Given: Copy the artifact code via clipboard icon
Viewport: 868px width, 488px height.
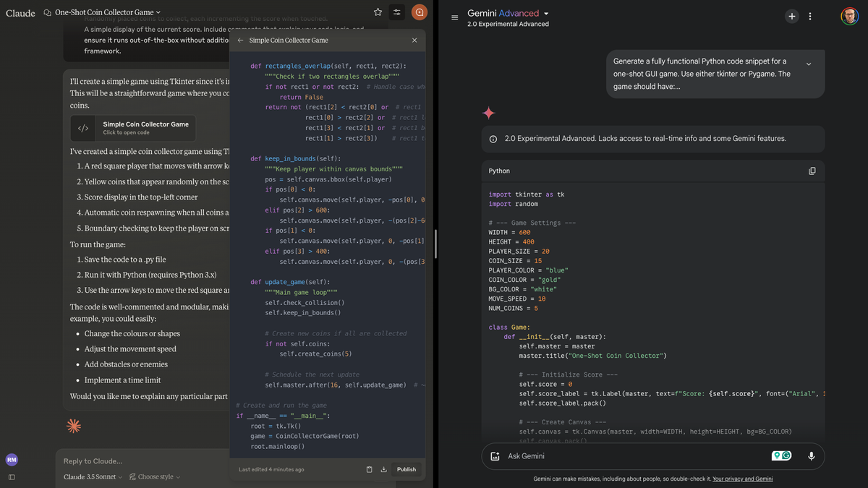Looking at the screenshot, I should click(x=369, y=469).
